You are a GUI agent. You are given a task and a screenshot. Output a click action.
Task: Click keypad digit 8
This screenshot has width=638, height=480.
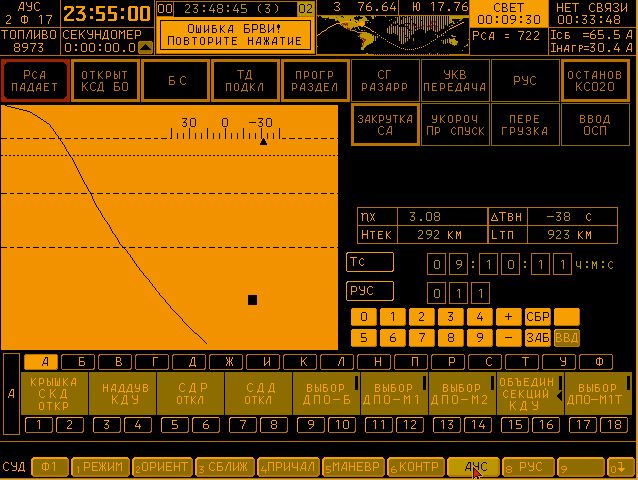(x=451, y=338)
